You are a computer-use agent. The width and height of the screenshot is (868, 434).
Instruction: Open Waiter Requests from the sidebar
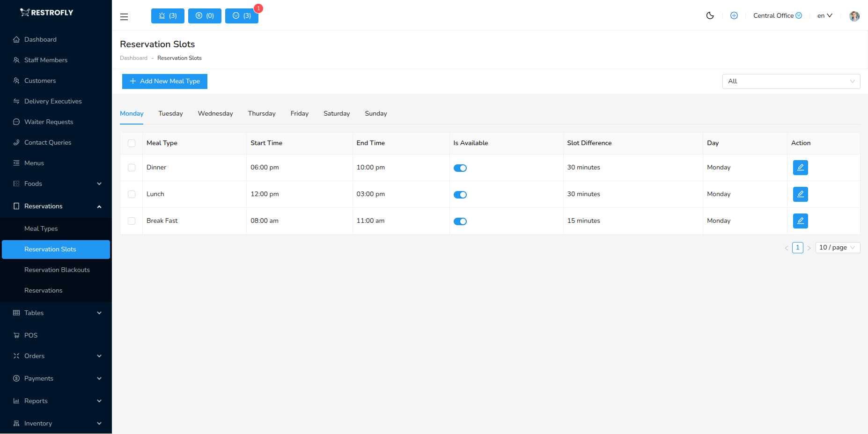point(48,122)
